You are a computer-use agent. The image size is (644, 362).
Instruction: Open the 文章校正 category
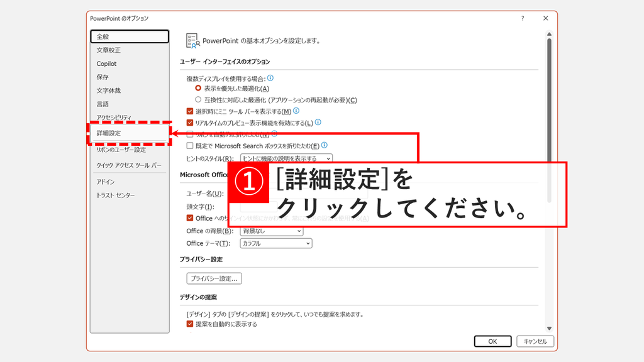pos(130,50)
